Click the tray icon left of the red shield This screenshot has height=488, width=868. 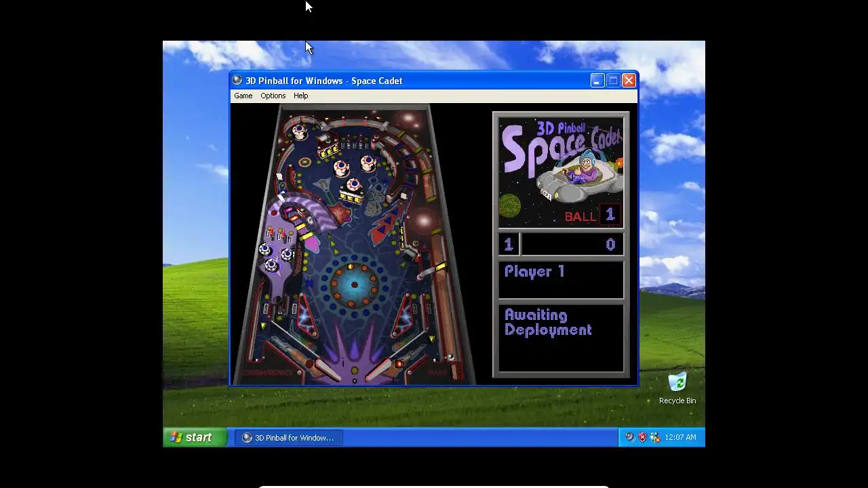click(629, 437)
